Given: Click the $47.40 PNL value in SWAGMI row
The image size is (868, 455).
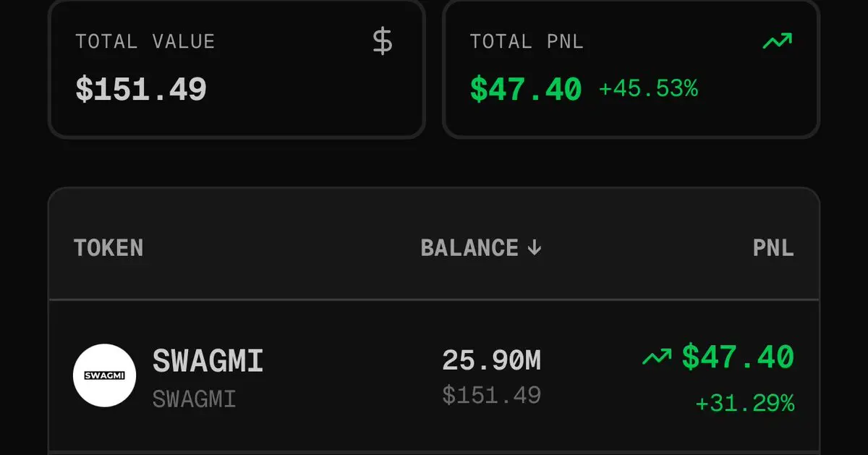Looking at the screenshot, I should click(738, 357).
